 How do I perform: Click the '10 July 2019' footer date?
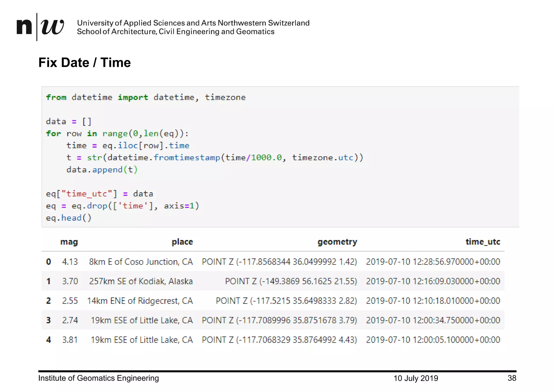(x=416, y=378)
